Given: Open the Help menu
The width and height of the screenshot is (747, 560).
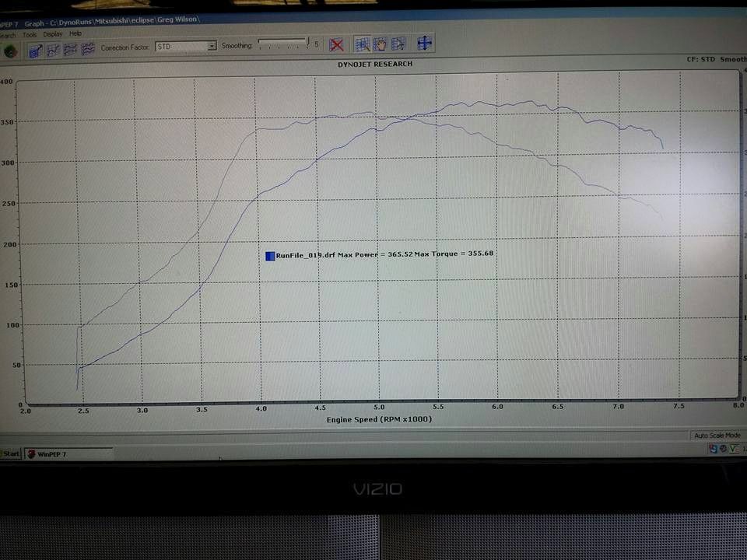Looking at the screenshot, I should click(75, 33).
